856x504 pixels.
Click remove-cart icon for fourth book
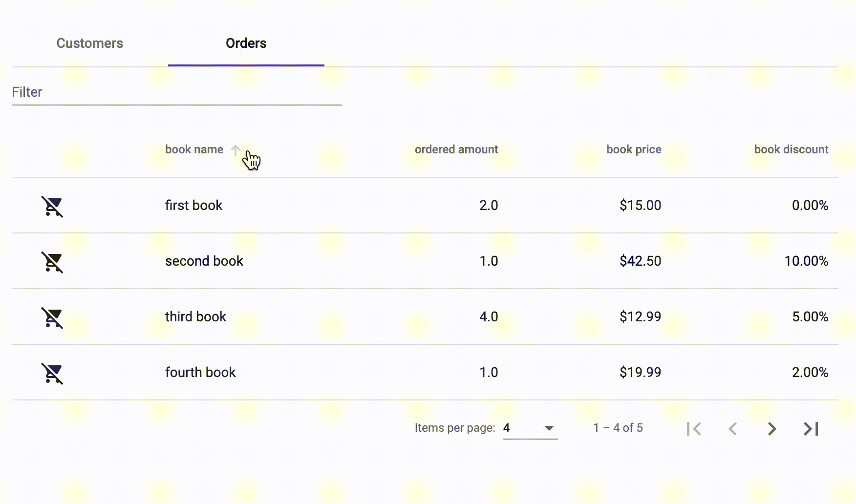(x=52, y=373)
